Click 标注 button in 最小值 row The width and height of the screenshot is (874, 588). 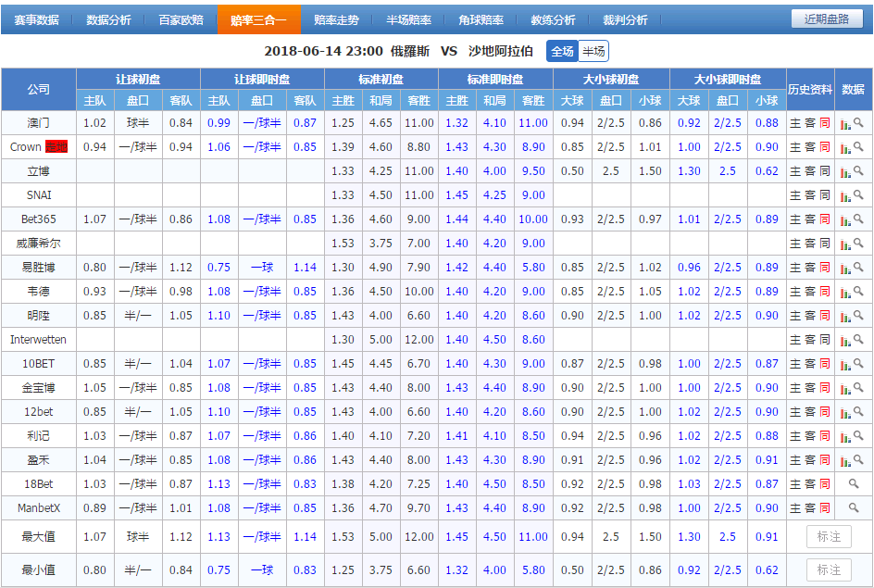pyautogui.click(x=829, y=569)
